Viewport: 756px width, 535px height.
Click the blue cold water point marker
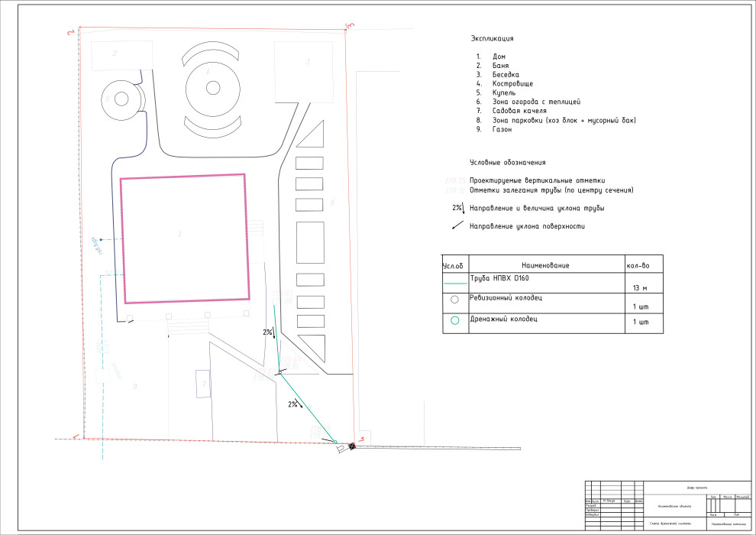point(101,240)
